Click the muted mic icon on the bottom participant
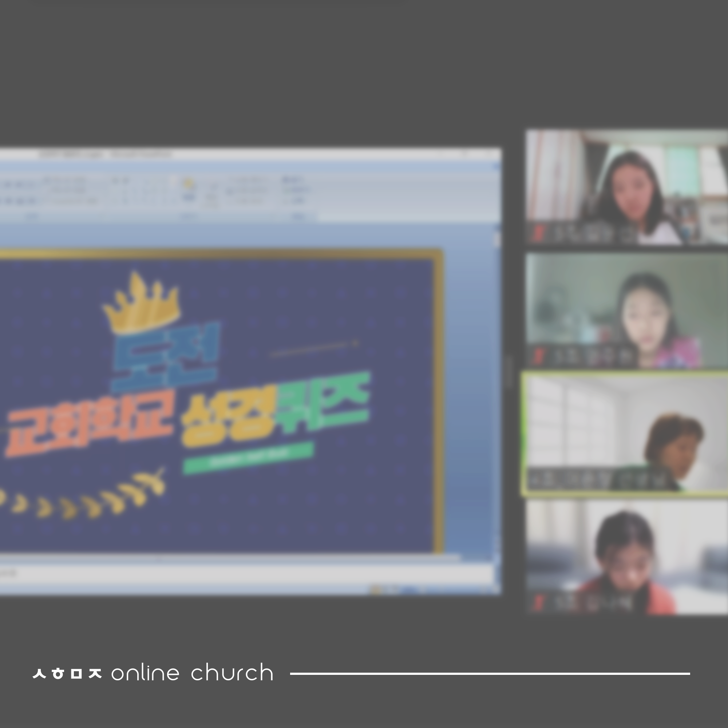 coord(539,603)
